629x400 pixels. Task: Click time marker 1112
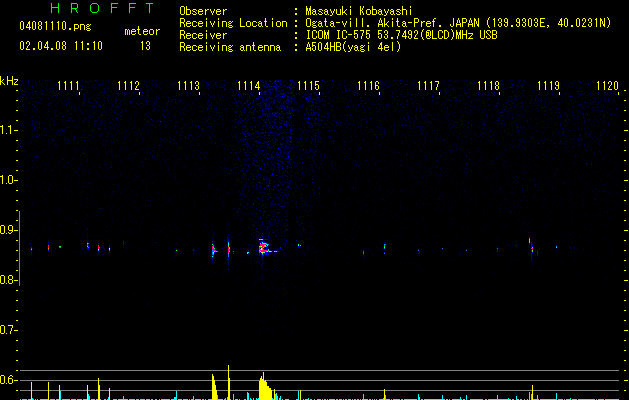click(128, 86)
